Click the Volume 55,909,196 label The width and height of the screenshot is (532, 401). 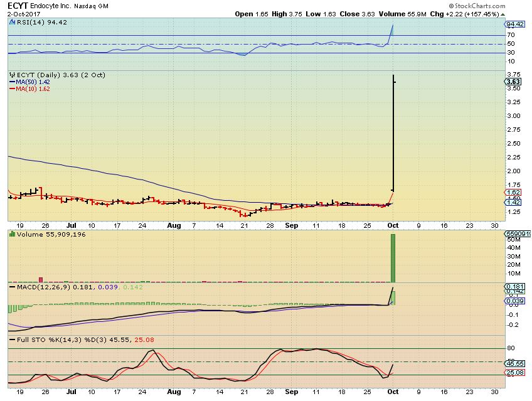pos(51,235)
